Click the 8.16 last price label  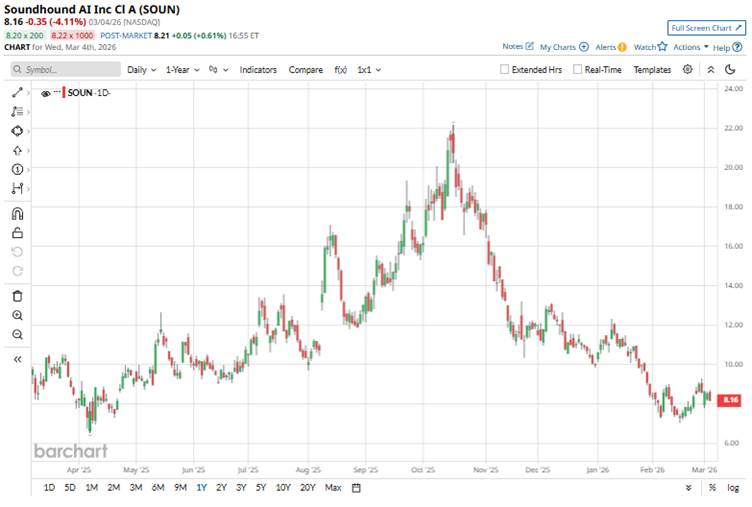tap(729, 400)
